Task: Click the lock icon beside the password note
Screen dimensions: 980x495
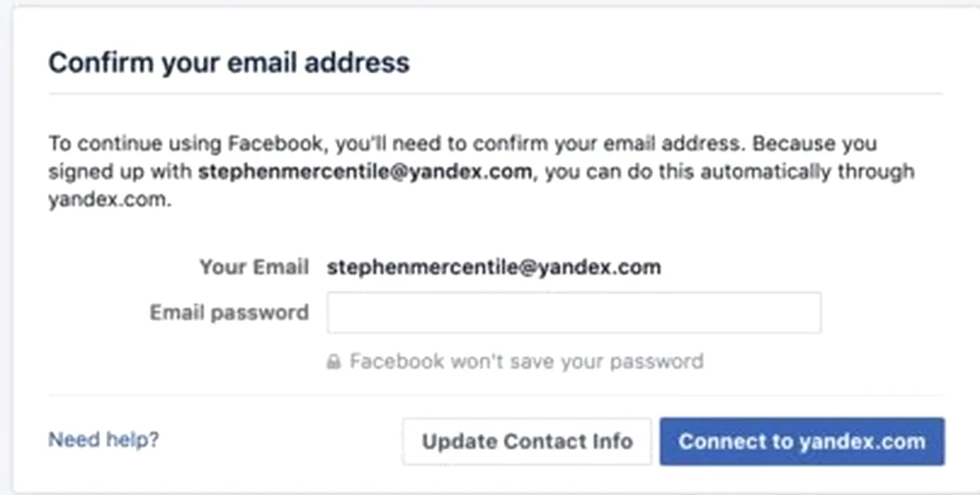Action: (x=333, y=362)
